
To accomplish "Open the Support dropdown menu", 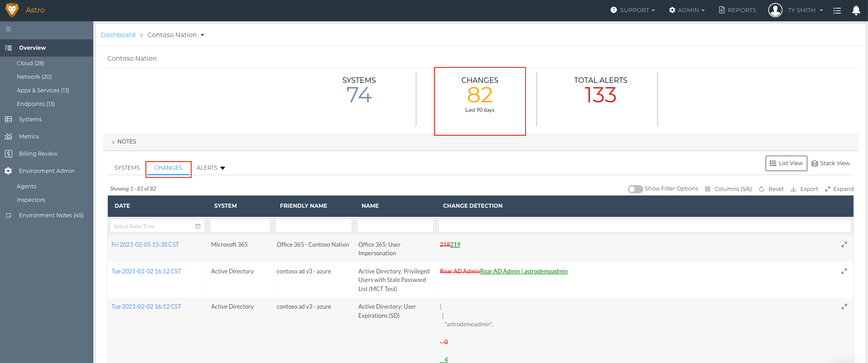I will pos(632,10).
